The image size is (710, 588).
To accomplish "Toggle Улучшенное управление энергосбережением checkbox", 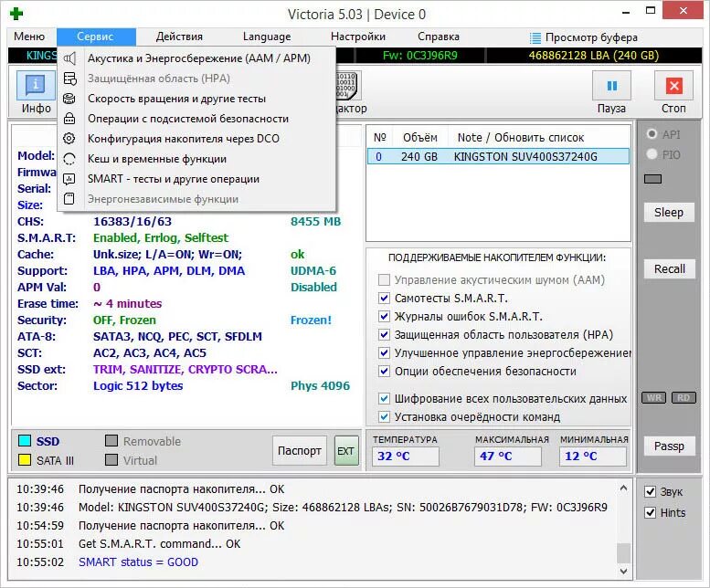I will click(x=384, y=352).
